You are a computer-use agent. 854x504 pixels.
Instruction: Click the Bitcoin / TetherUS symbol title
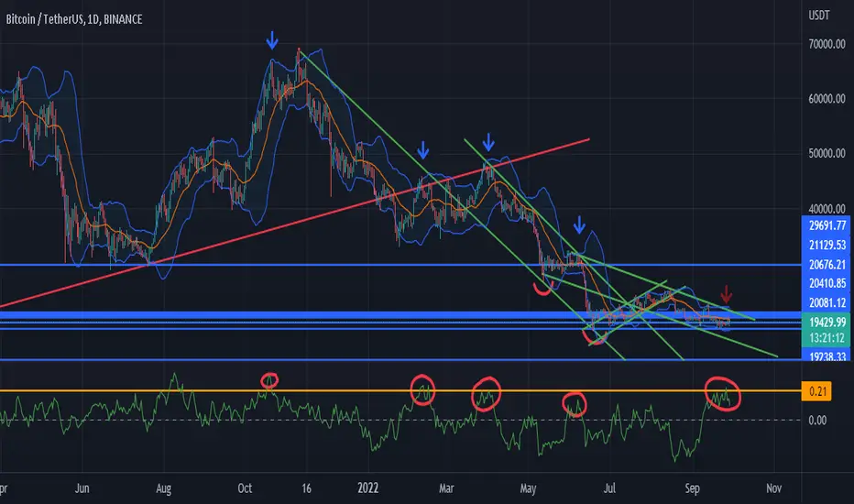(74, 19)
